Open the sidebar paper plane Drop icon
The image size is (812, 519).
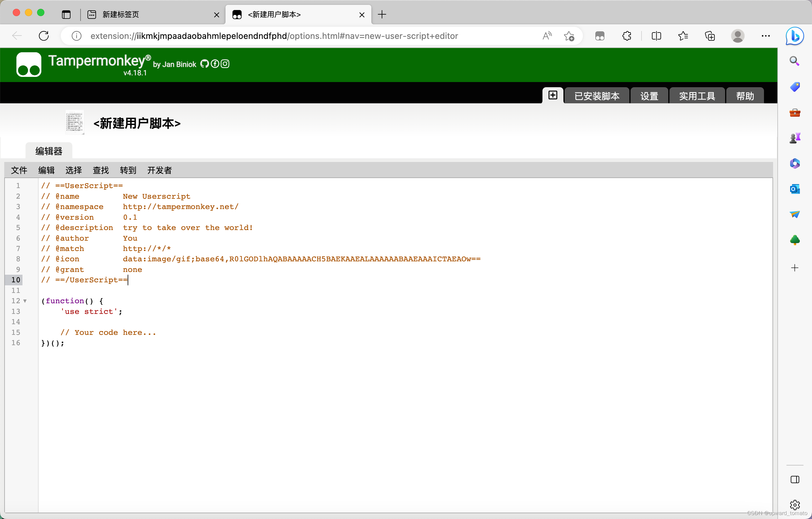pos(795,215)
